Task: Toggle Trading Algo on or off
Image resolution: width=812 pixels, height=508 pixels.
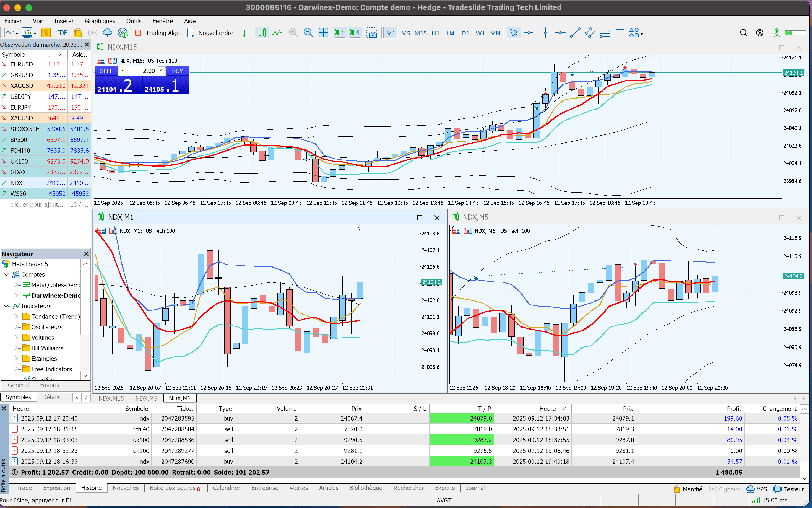Action: [157, 33]
